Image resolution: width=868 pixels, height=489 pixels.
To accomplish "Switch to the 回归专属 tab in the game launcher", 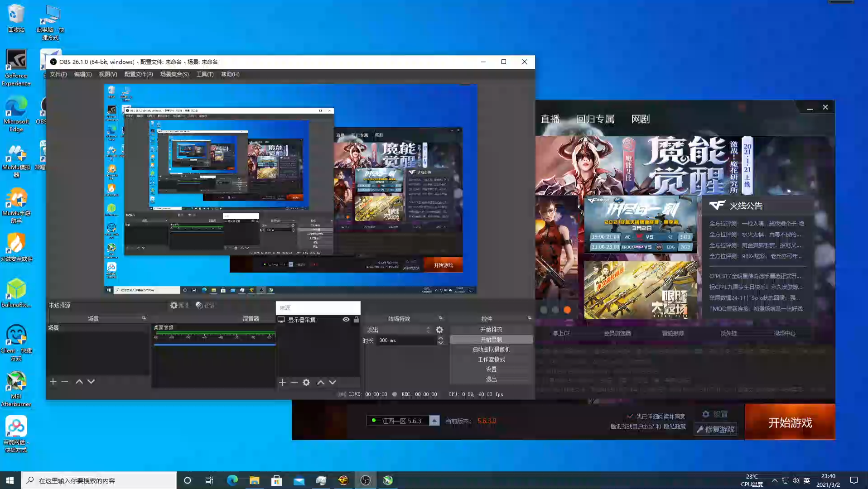I will (x=595, y=119).
